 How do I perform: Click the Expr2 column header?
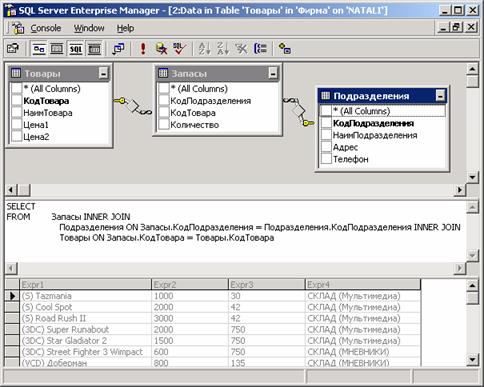tap(190, 284)
